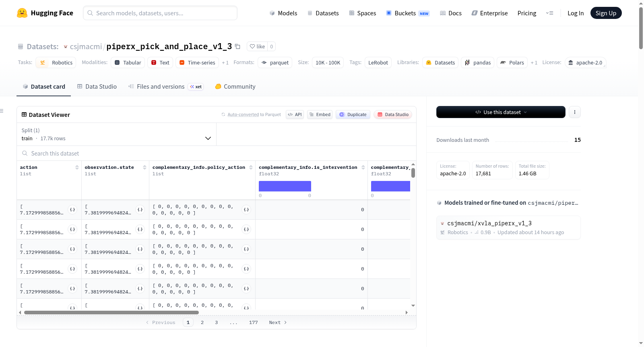
Task: Expand the navbar more menu
Action: coord(549,13)
